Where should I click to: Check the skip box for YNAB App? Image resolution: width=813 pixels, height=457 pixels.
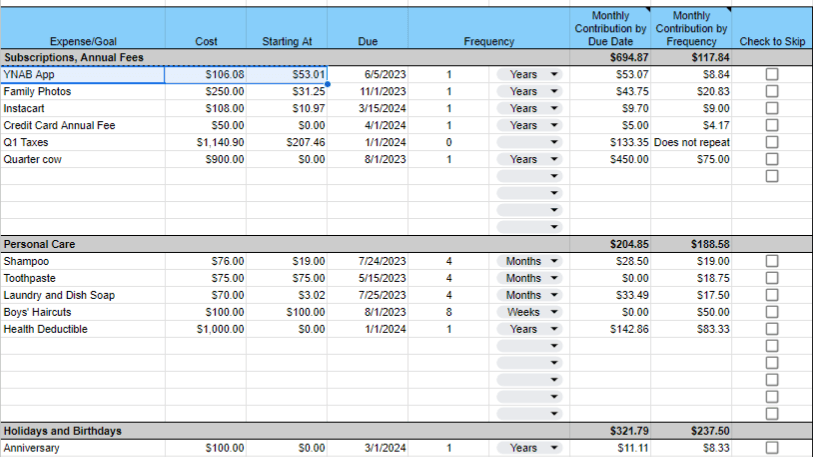coord(772,74)
